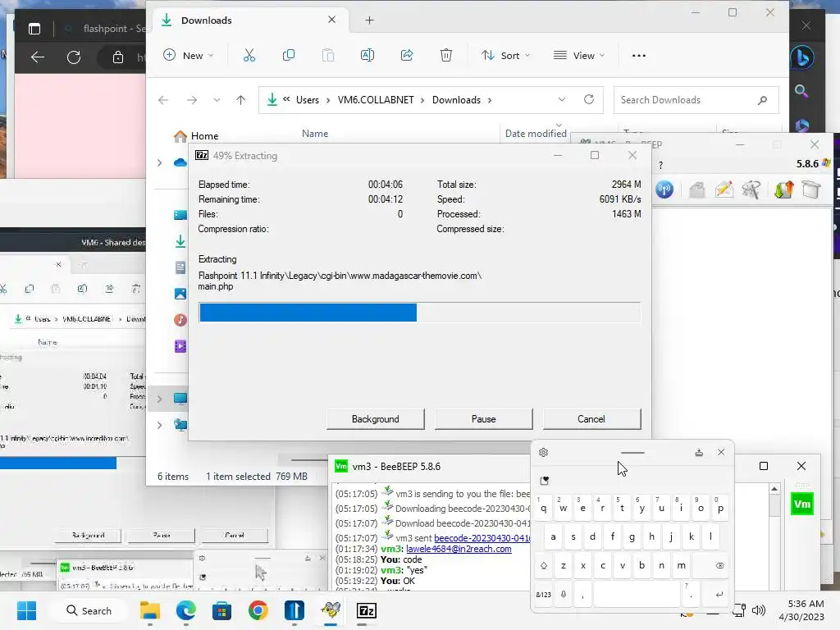This screenshot has height=630, width=840.
Task: Tap the Enter key on touch keyboard
Action: pos(719,594)
